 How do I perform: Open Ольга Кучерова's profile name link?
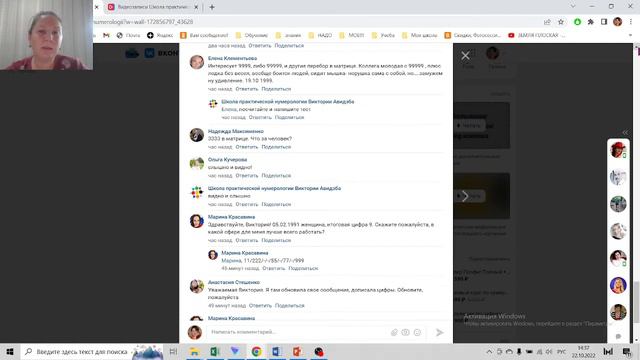[227, 160]
